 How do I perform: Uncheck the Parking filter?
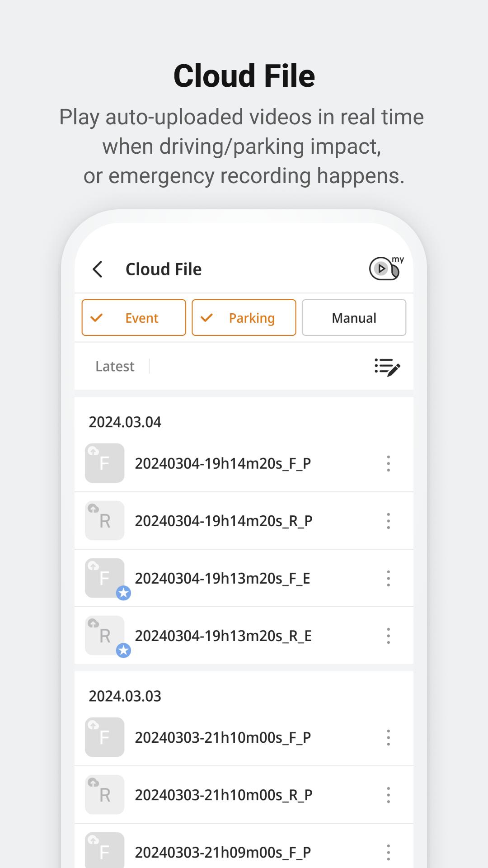[x=244, y=318]
